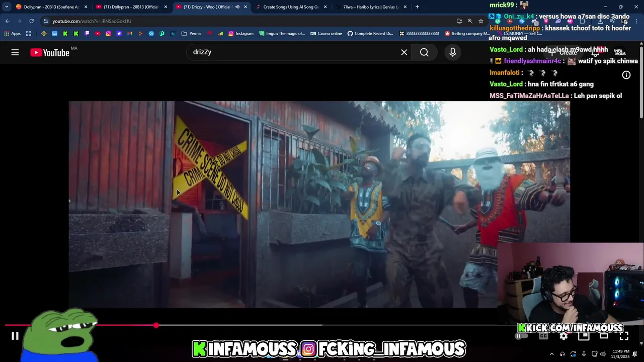Bookmark this page with the star
Screen dimensions: 644x362
(x=481, y=21)
